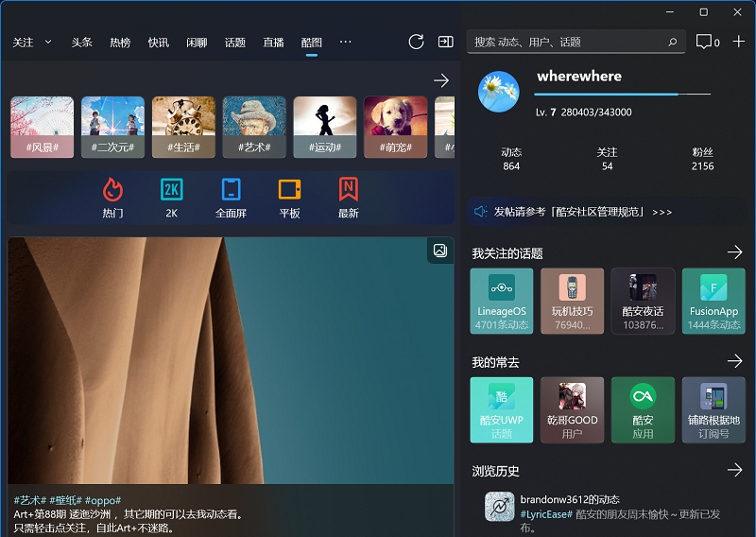Click the arrow above the category thumbnails

(441, 80)
